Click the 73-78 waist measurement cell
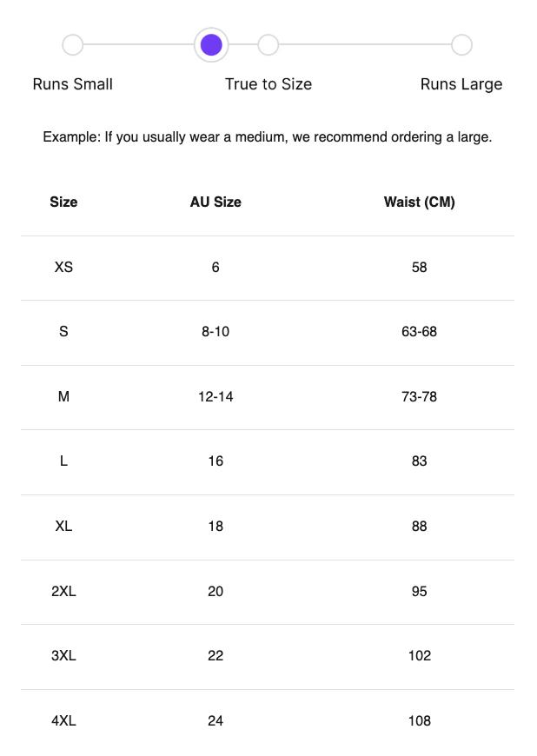Screen dimensions: 537x756 point(420,396)
